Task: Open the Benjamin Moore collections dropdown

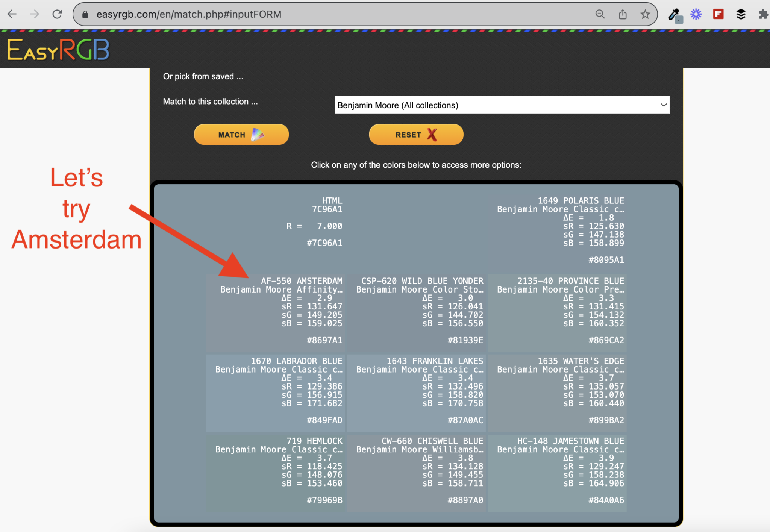Action: [502, 105]
